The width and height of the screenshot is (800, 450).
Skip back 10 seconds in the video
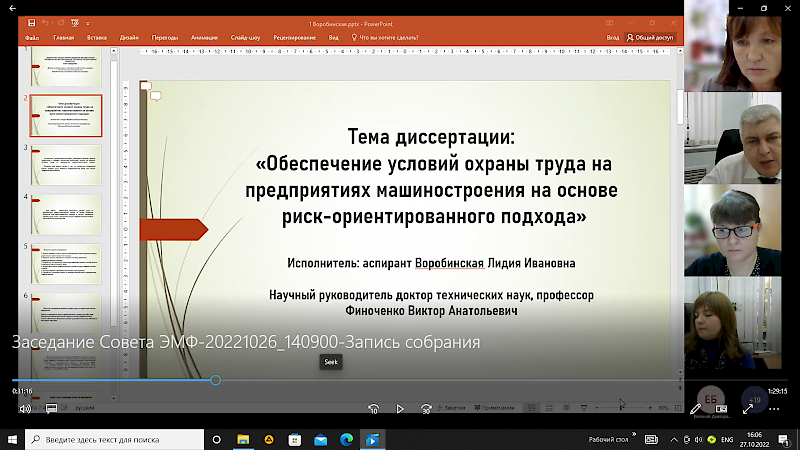tap(373, 408)
